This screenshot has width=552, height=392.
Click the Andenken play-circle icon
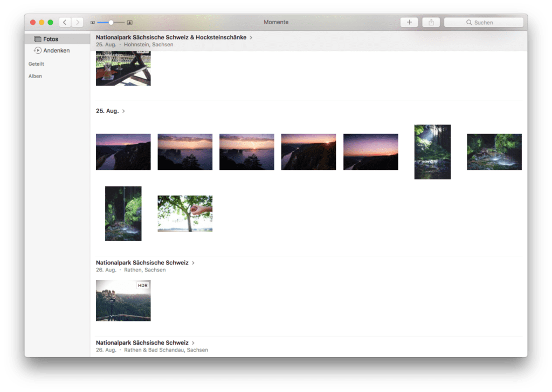coord(38,50)
